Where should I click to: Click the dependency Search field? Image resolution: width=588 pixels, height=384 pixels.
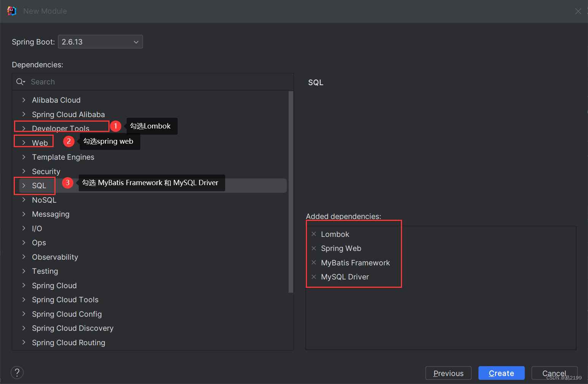(x=153, y=82)
